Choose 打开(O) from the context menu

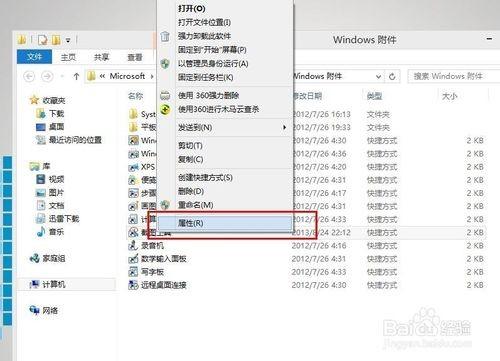192,8
